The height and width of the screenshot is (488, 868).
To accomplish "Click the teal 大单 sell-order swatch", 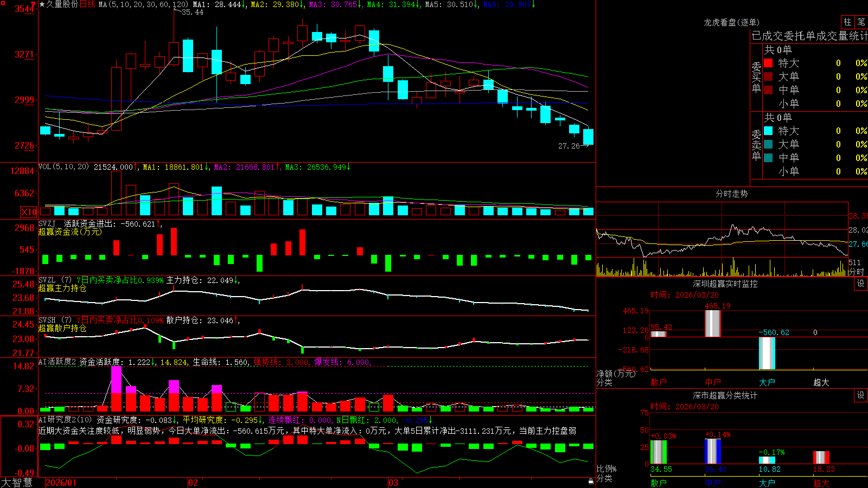I will coord(768,144).
